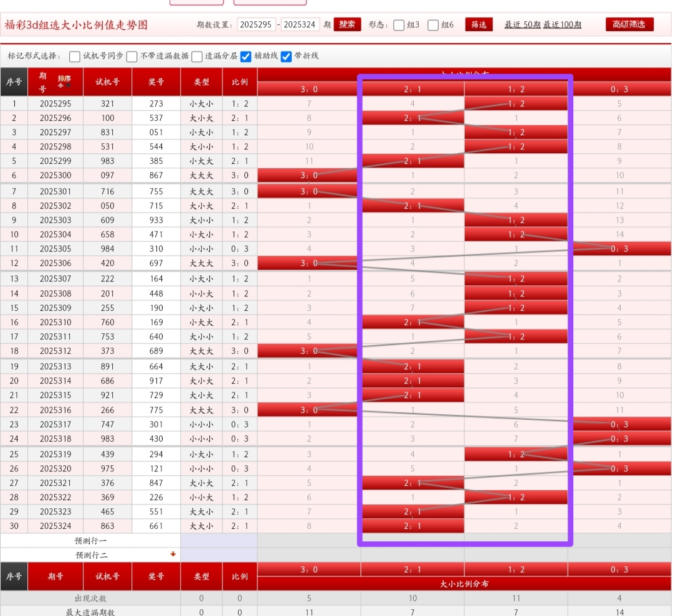Click the 预测行一 prediction row label
673x616 pixels.
click(90, 541)
